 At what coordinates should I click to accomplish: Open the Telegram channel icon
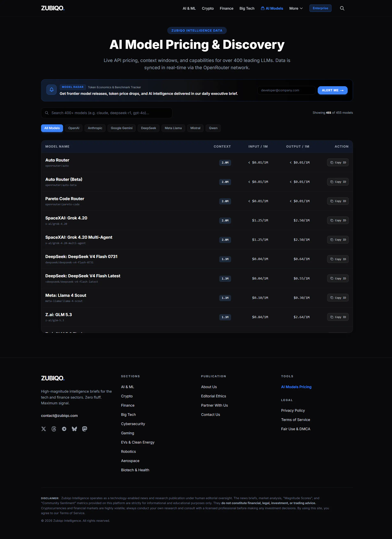coord(64,429)
